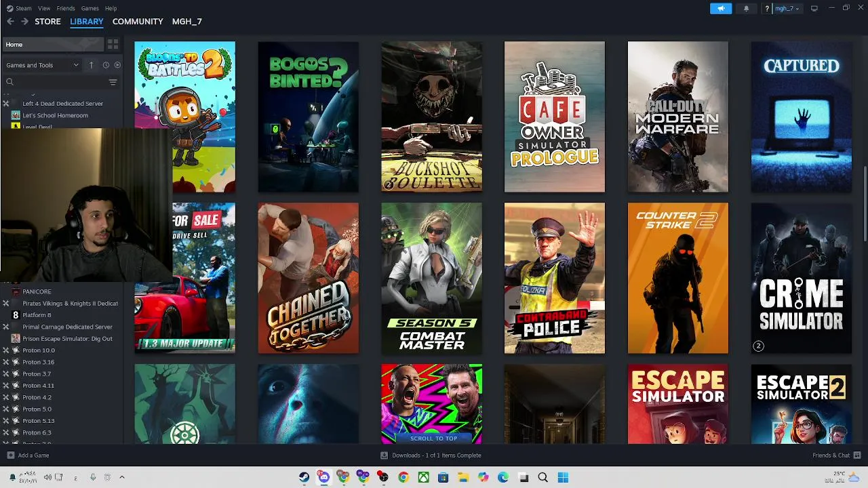Image resolution: width=868 pixels, height=488 pixels.
Task: Open Contraband Police game cover
Action: [x=555, y=278]
